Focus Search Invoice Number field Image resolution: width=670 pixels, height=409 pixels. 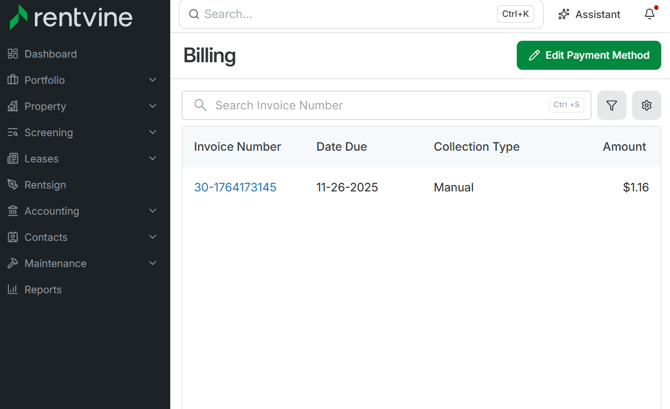point(386,105)
